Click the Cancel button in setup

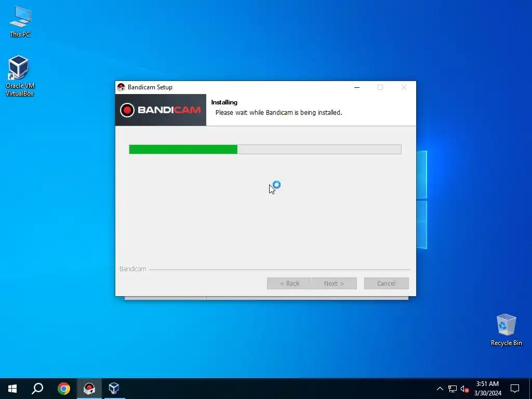click(x=387, y=283)
